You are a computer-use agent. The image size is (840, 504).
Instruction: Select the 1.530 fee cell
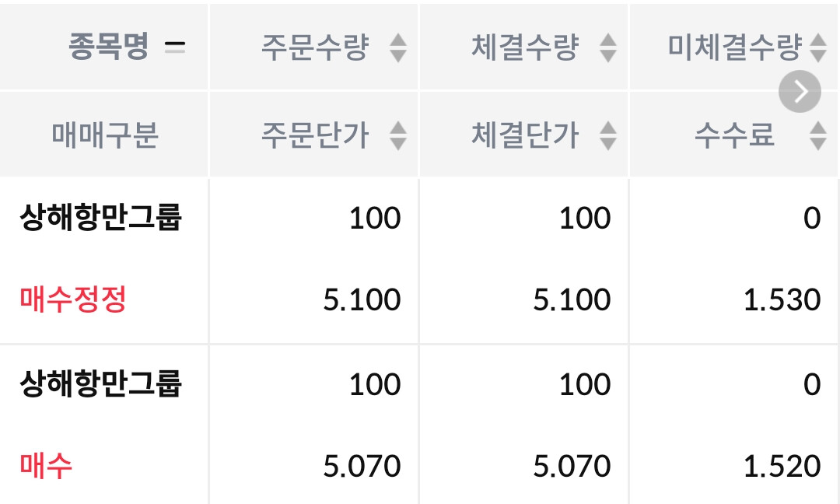point(782,300)
